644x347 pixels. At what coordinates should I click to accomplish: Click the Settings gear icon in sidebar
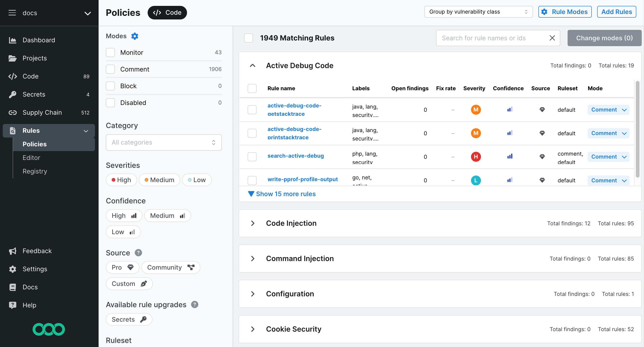click(x=12, y=269)
